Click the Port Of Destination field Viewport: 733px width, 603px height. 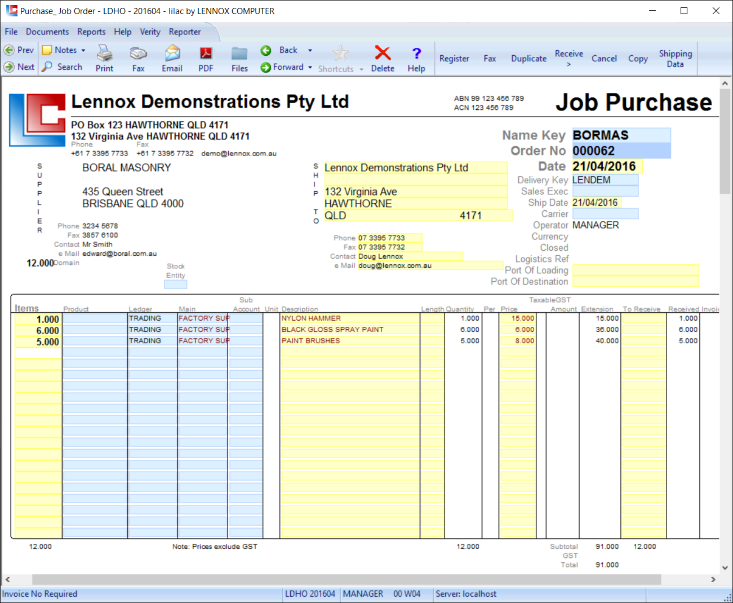click(636, 281)
